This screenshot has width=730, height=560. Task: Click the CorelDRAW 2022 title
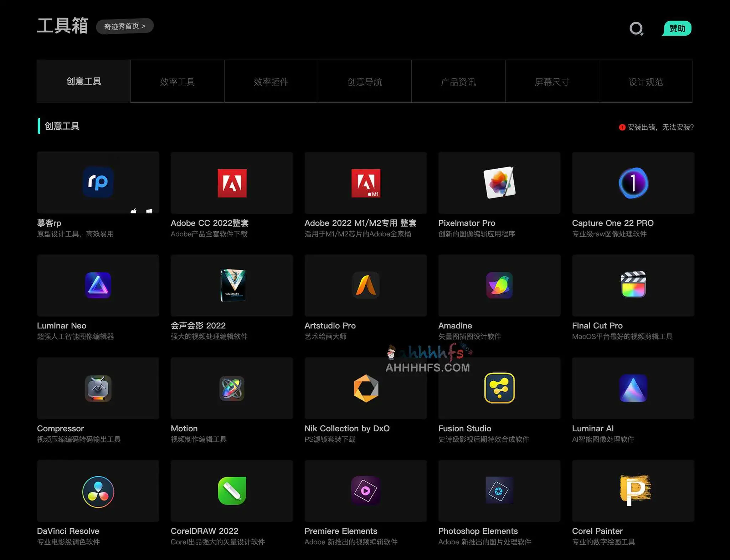(204, 531)
